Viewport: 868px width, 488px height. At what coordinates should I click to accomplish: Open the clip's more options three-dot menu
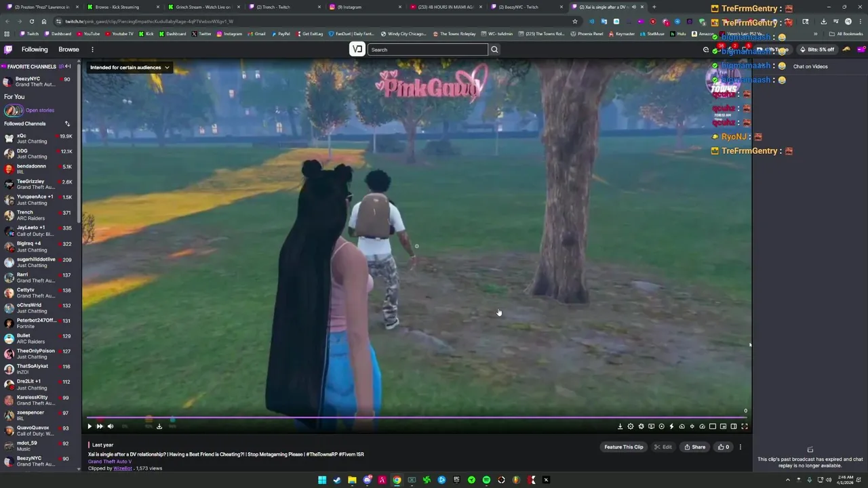click(741, 447)
